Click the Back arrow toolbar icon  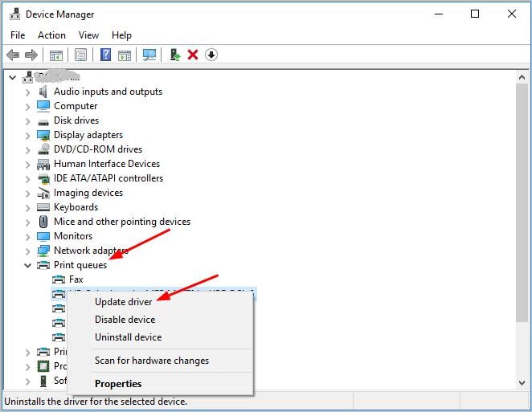point(13,55)
